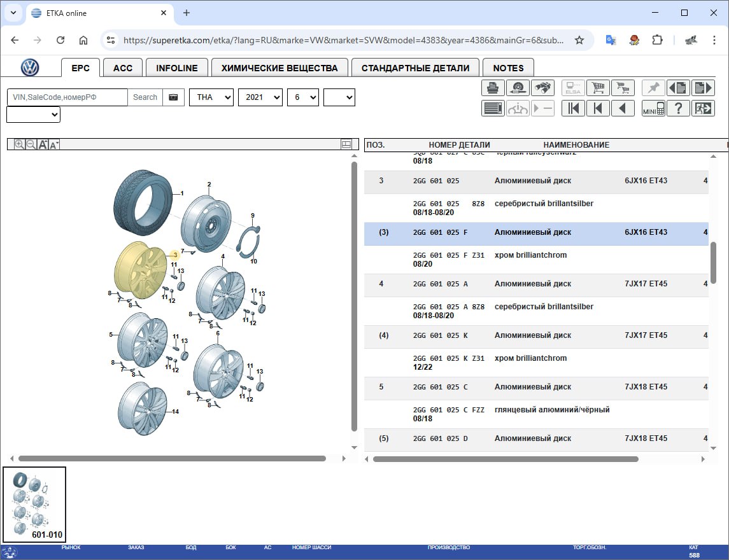The width and height of the screenshot is (729, 560).
Task: Click the camera icon beside Search
Action: 173,97
